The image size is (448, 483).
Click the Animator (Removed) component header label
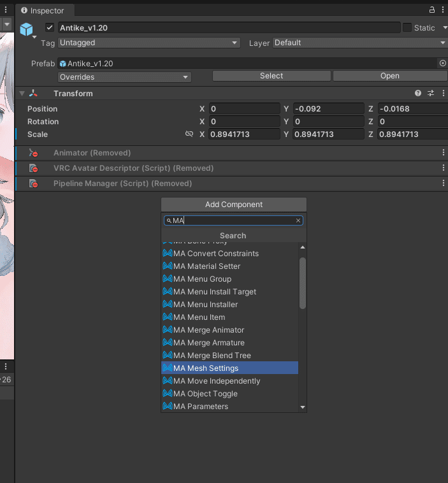click(92, 153)
